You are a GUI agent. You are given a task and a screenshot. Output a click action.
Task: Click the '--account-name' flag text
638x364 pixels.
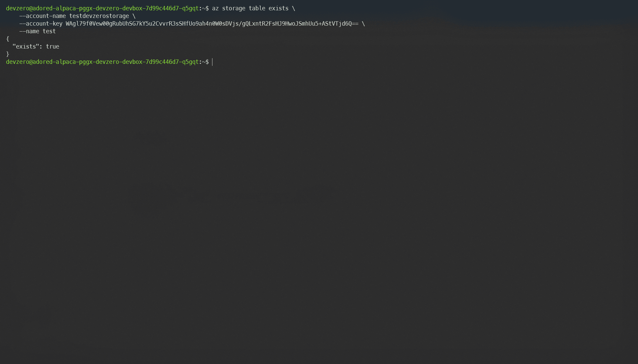point(42,16)
